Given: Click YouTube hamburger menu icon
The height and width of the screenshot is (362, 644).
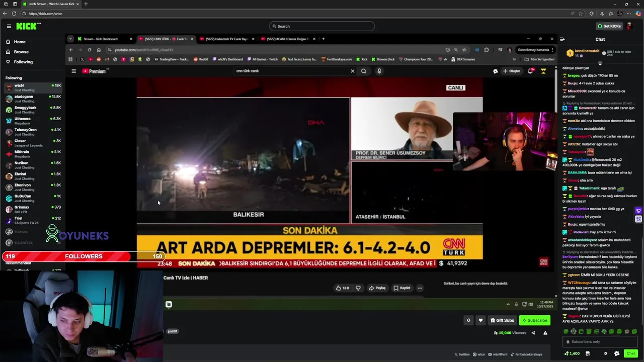Looking at the screenshot, I should pos(73,71).
